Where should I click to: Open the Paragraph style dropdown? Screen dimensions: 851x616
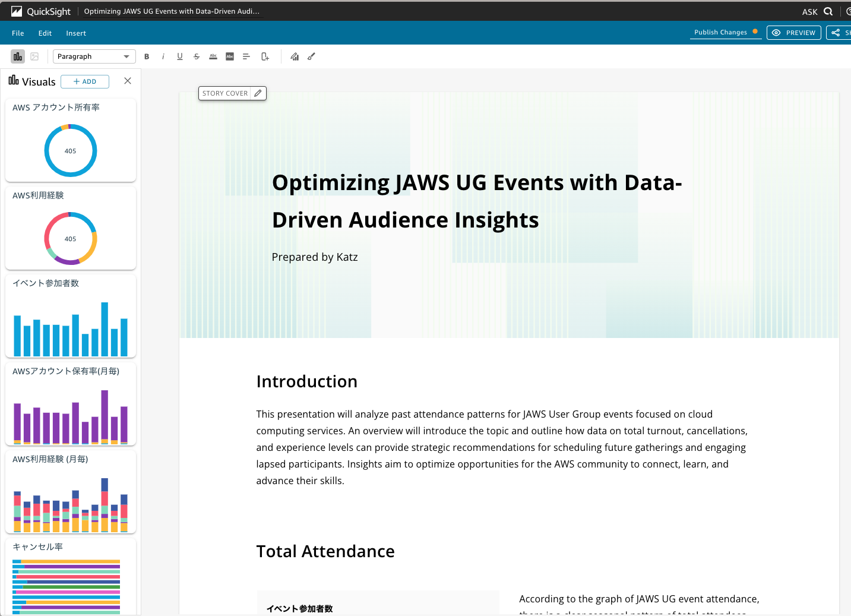coord(94,56)
